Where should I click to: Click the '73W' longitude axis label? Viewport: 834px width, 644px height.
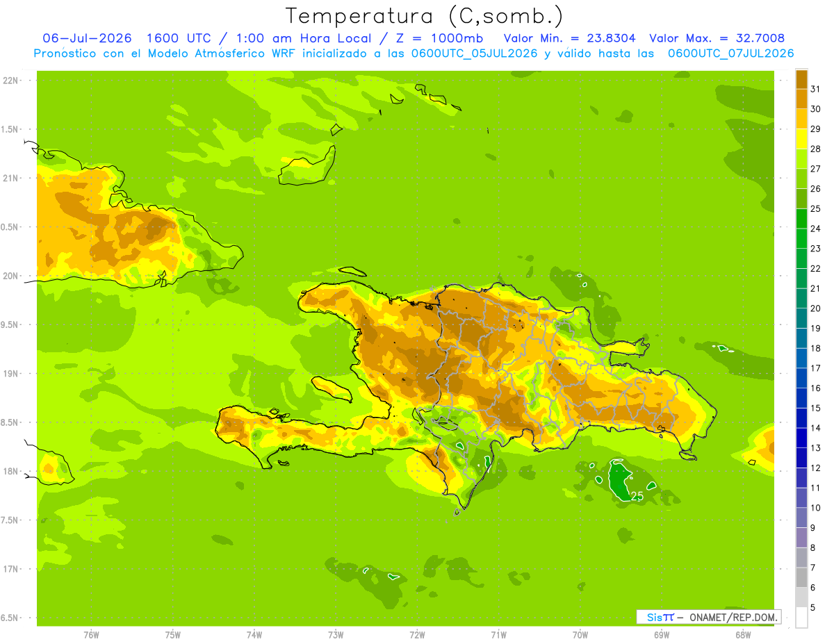(336, 635)
